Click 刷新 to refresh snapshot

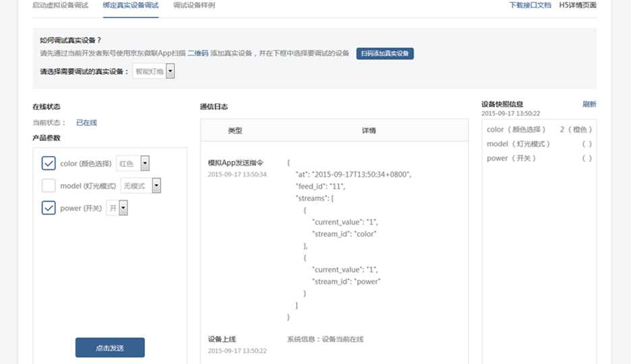tap(589, 104)
